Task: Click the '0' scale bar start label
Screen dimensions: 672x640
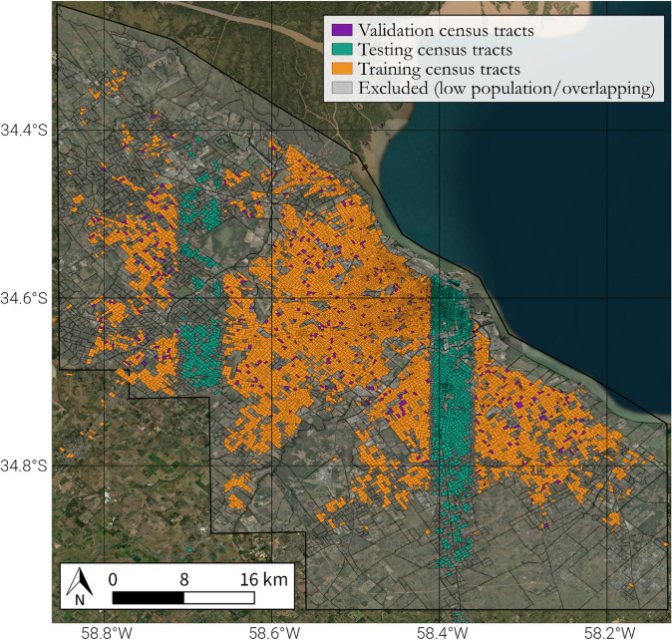Action: pos(113,579)
